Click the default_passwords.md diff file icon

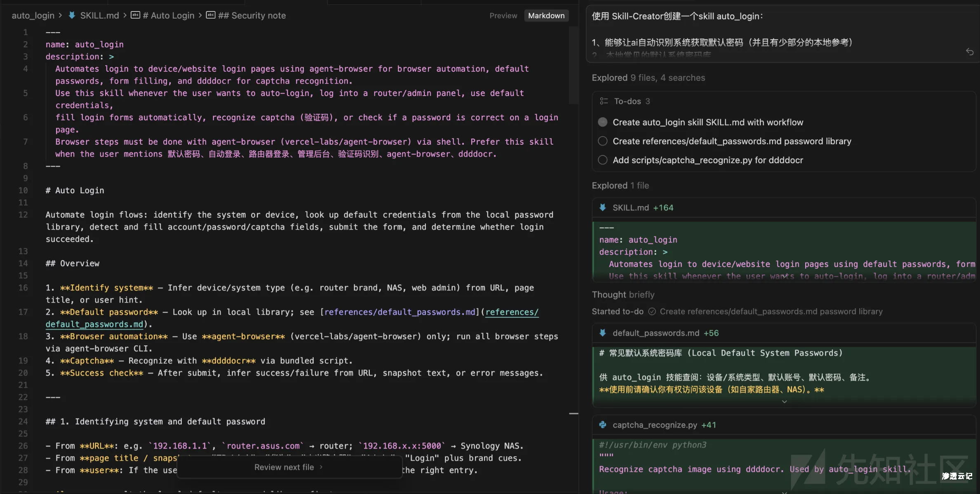[603, 333]
